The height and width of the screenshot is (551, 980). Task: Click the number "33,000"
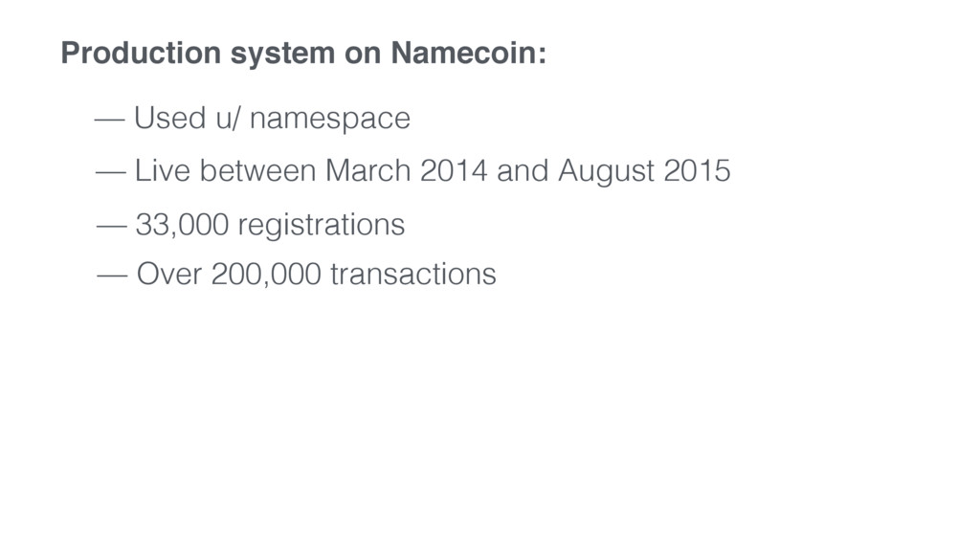pyautogui.click(x=183, y=224)
